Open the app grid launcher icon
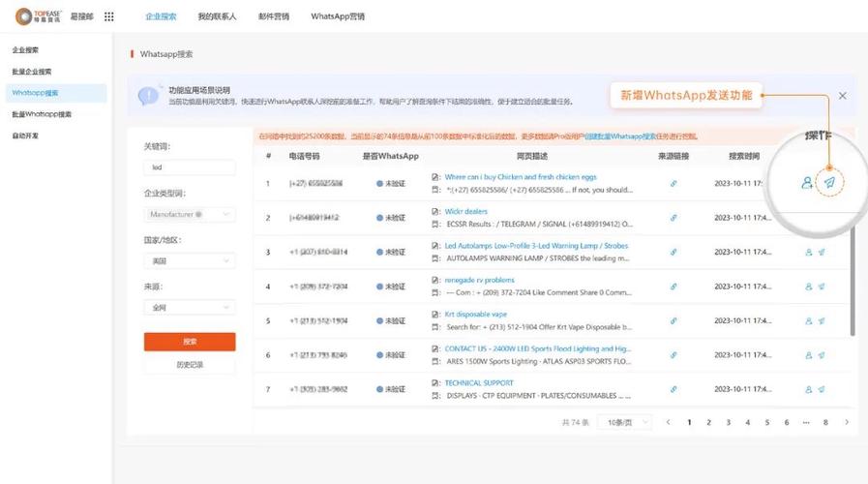Image resolution: width=868 pixels, height=484 pixels. [x=109, y=16]
